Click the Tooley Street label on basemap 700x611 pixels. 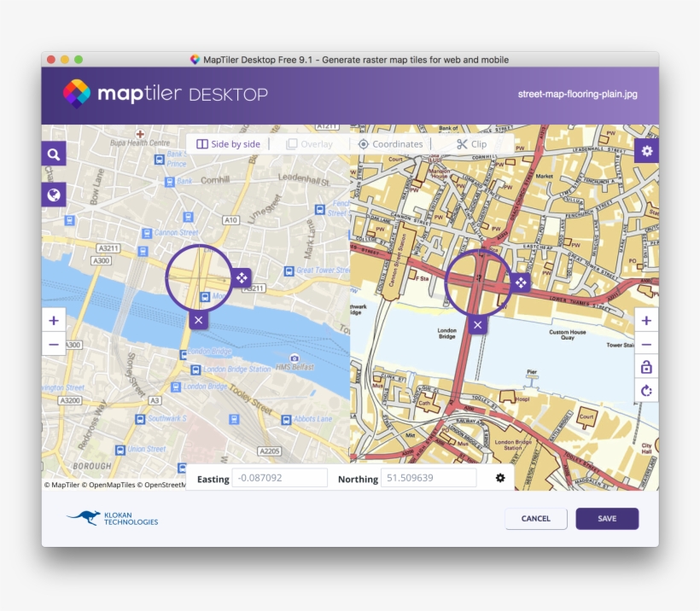point(250,399)
